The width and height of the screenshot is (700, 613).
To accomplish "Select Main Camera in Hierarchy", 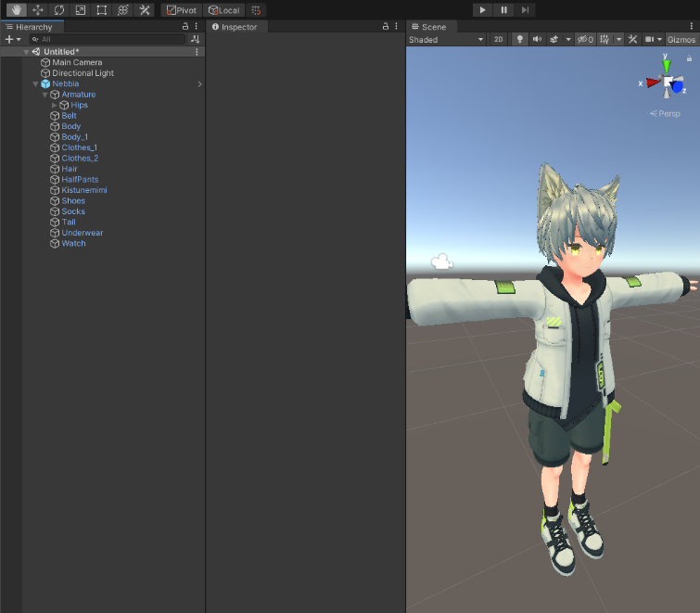I will (x=77, y=62).
